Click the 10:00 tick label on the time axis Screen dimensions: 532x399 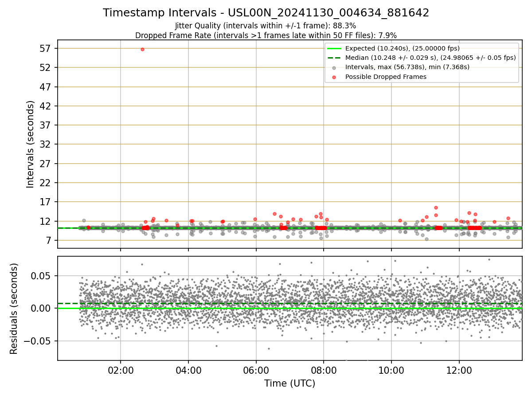click(x=391, y=371)
